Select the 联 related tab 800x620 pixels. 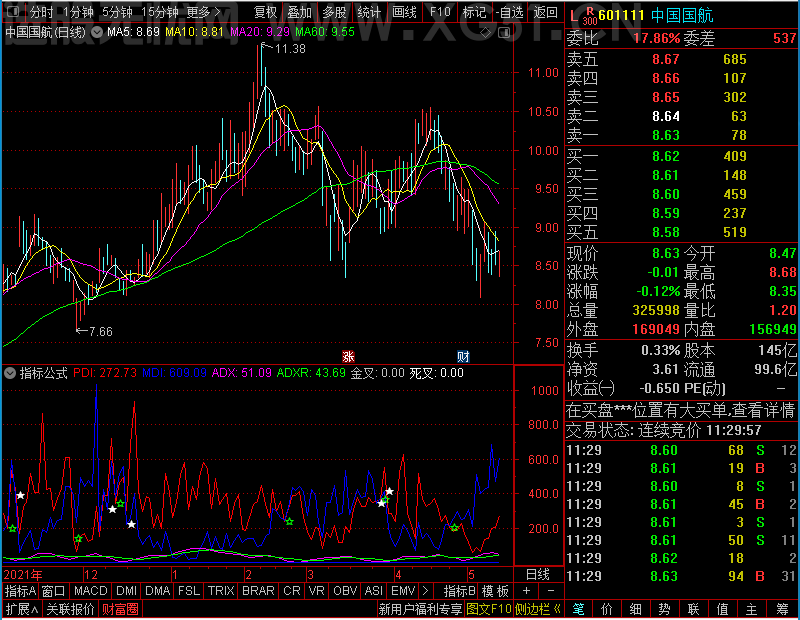693,609
